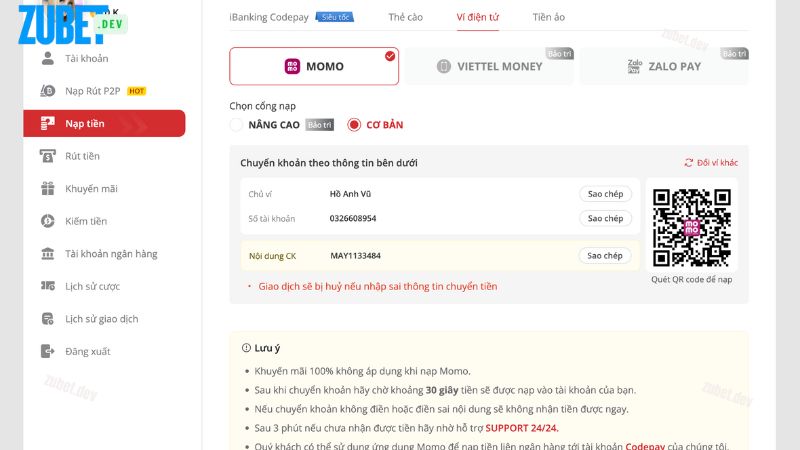Click the Lịch sử giao dịch icon
This screenshot has height=450, width=800.
47,319
